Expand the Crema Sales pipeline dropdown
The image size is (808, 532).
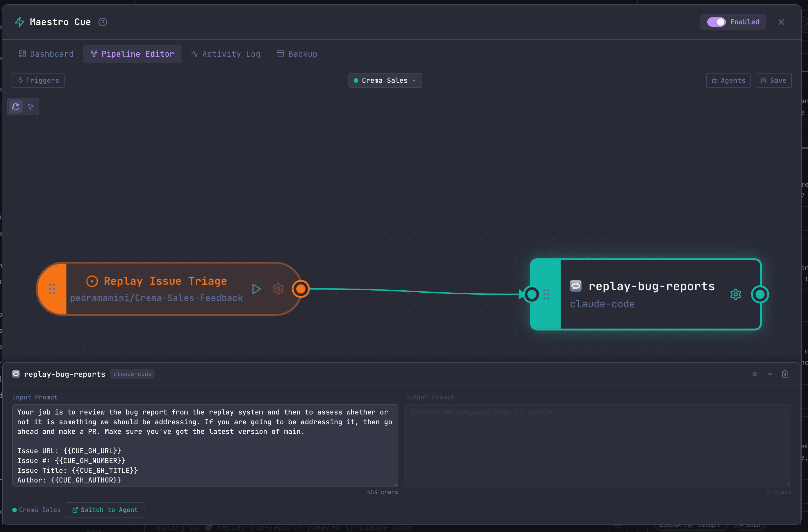pos(385,80)
